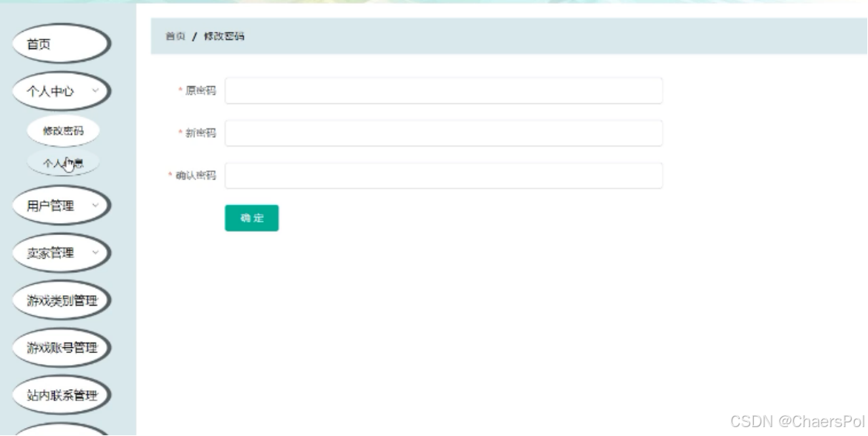The image size is (868, 436).
Task: Open the 首页 sidebar menu item
Action: [61, 44]
